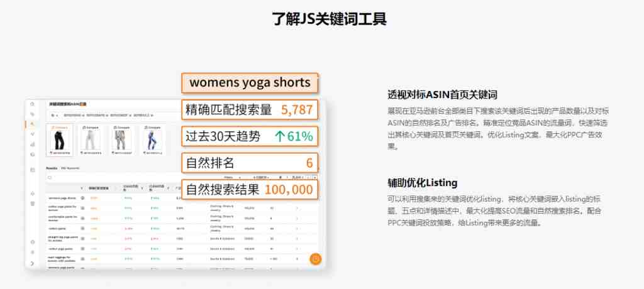
Task: Tick Compare above the grey pants product
Action: pyautogui.click(x=121, y=128)
